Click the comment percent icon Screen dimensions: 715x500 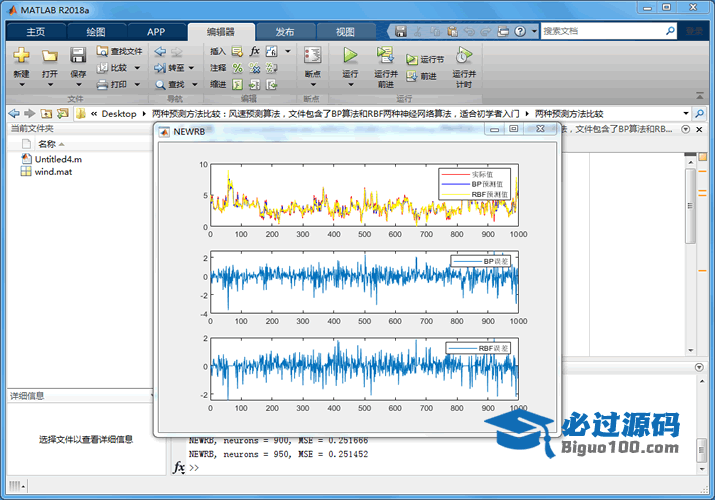point(238,68)
